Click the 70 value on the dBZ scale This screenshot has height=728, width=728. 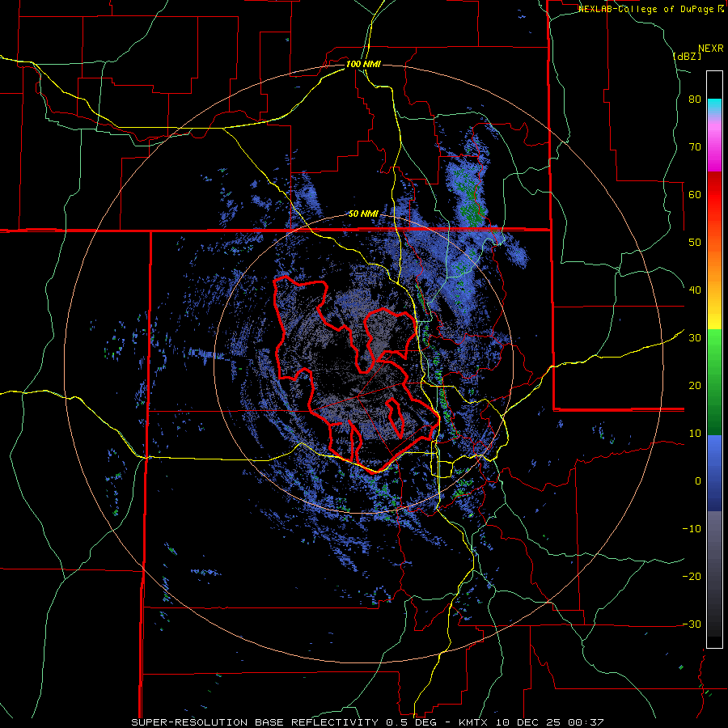coord(695,147)
